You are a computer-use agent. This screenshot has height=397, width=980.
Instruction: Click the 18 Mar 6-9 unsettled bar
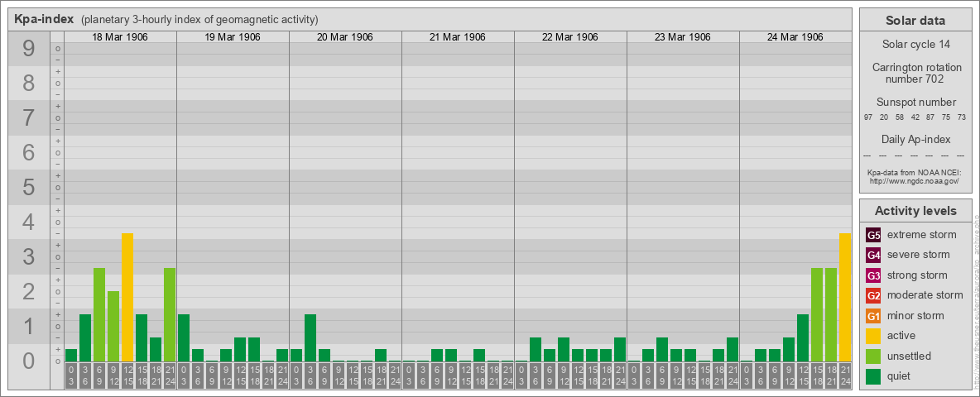coord(99,314)
